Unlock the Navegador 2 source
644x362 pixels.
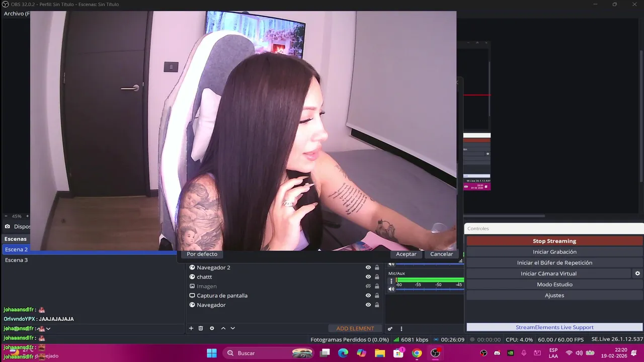[x=377, y=267]
